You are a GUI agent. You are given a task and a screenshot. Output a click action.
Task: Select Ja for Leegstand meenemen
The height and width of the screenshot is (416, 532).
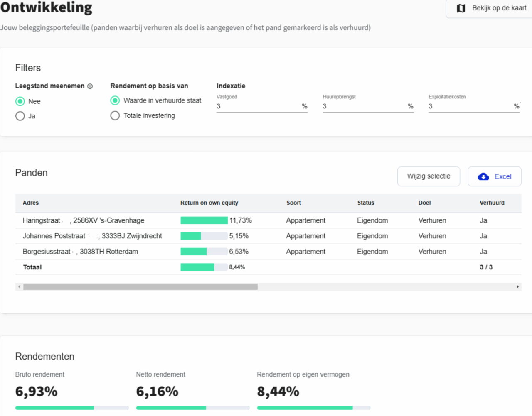pos(20,116)
